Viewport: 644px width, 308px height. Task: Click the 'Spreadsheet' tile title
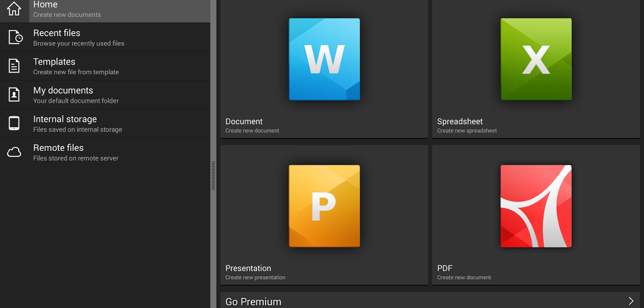[460, 122]
